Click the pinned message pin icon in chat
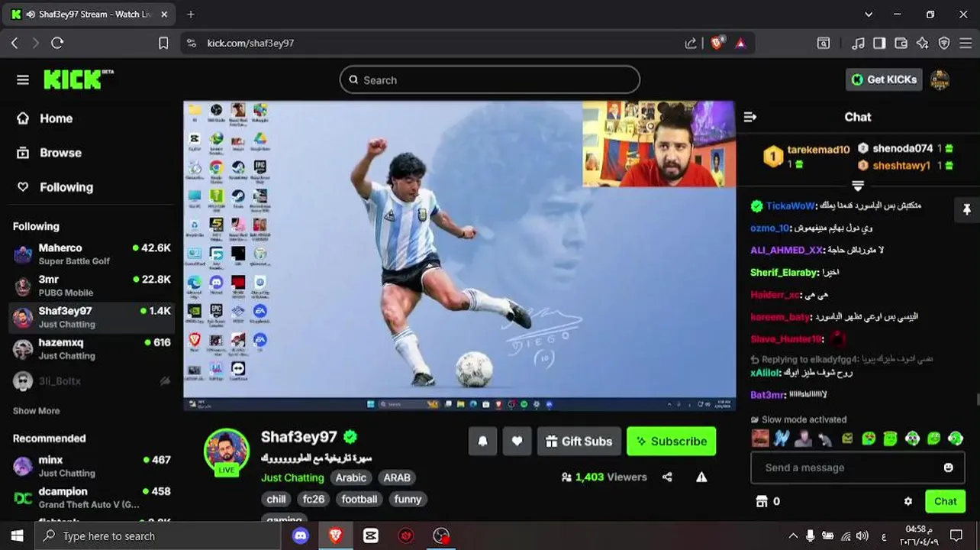The height and width of the screenshot is (550, 980). [966, 209]
